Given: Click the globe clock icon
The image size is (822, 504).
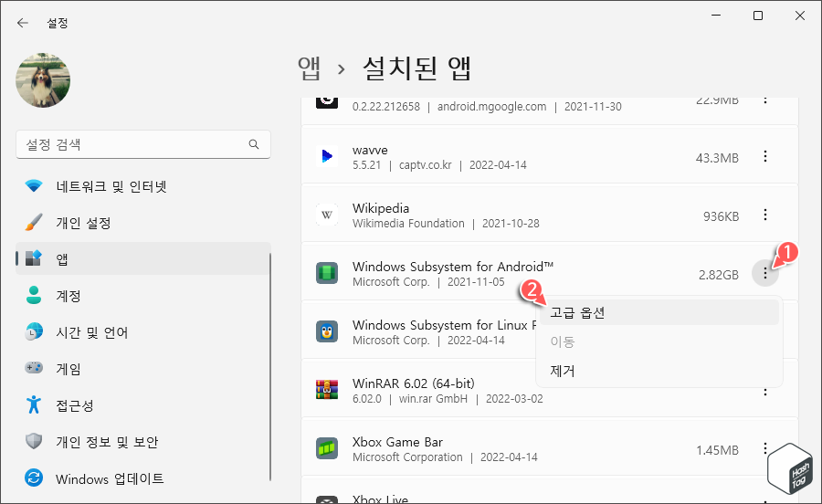Looking at the screenshot, I should 34,332.
